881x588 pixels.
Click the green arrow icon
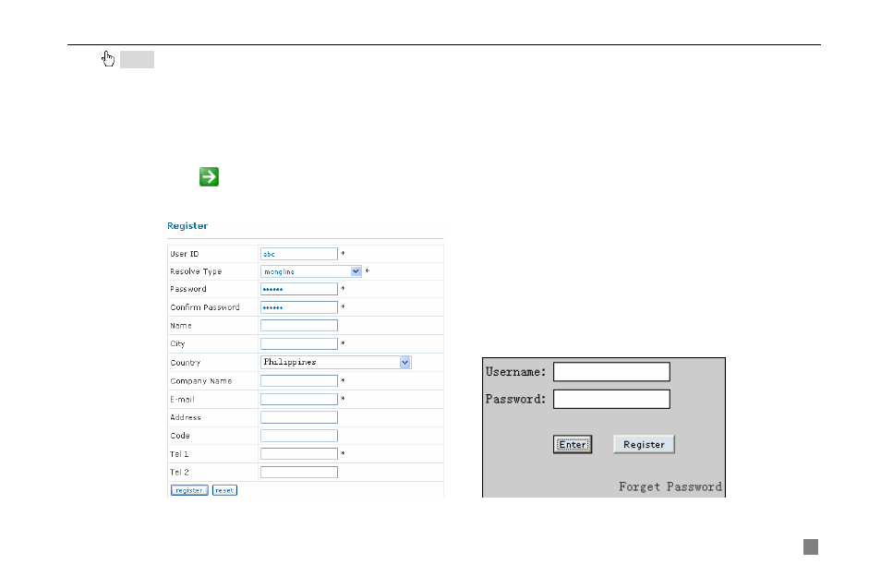pos(209,177)
